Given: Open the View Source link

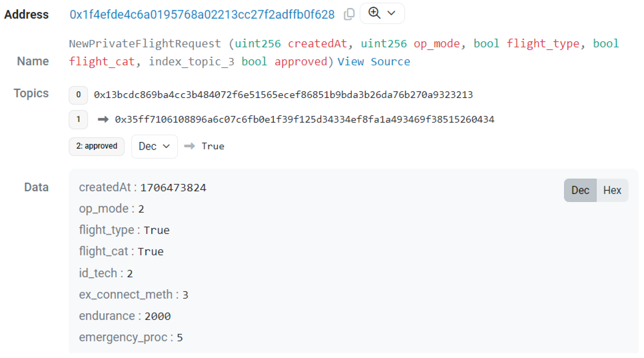Looking at the screenshot, I should tap(374, 62).
